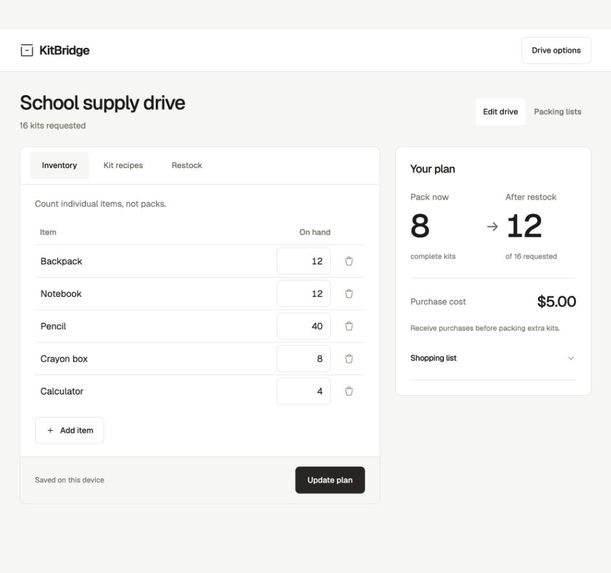The width and height of the screenshot is (611, 573).
Task: Click the 'Calculator' item name
Action: [62, 391]
